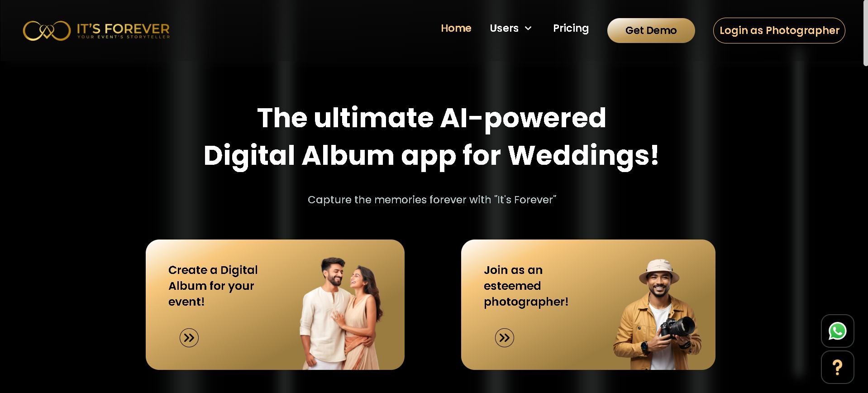868x393 pixels.
Task: Select the Create a Digital Album card
Action: [275, 305]
